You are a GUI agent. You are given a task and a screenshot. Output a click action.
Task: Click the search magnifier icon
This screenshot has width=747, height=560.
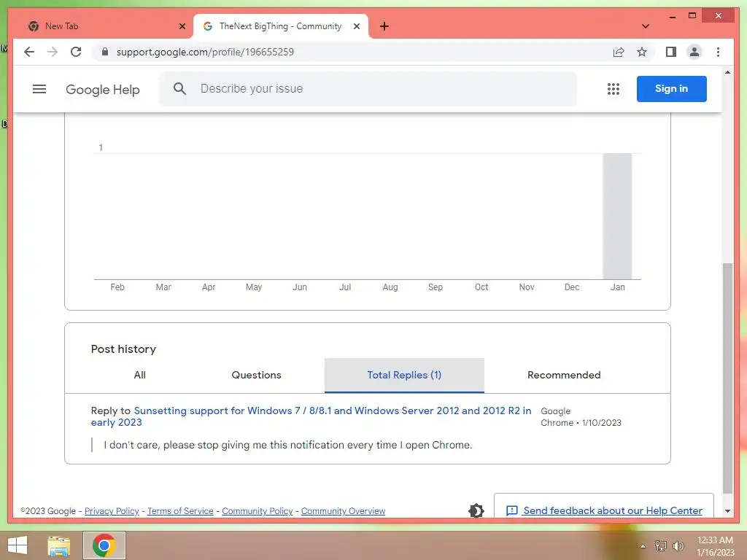tap(179, 88)
